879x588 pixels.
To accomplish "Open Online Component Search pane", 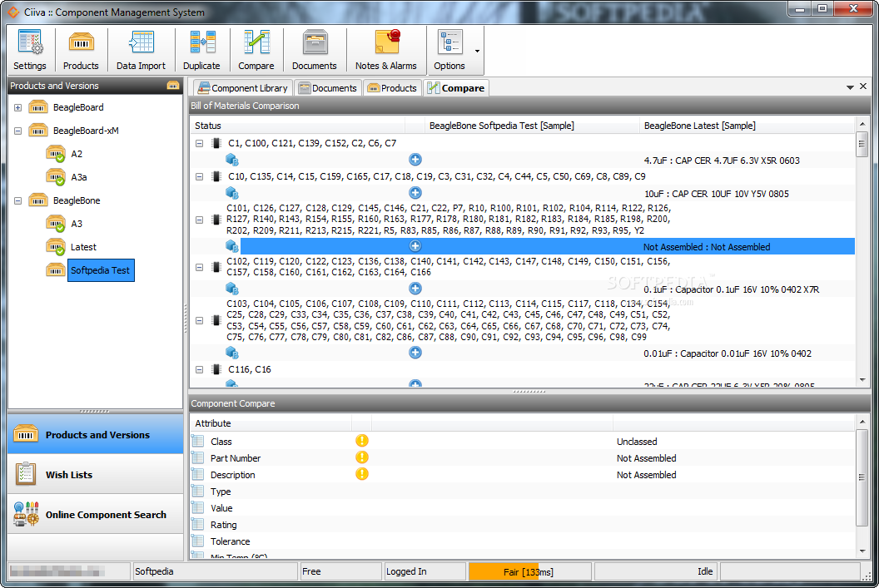I will point(95,514).
